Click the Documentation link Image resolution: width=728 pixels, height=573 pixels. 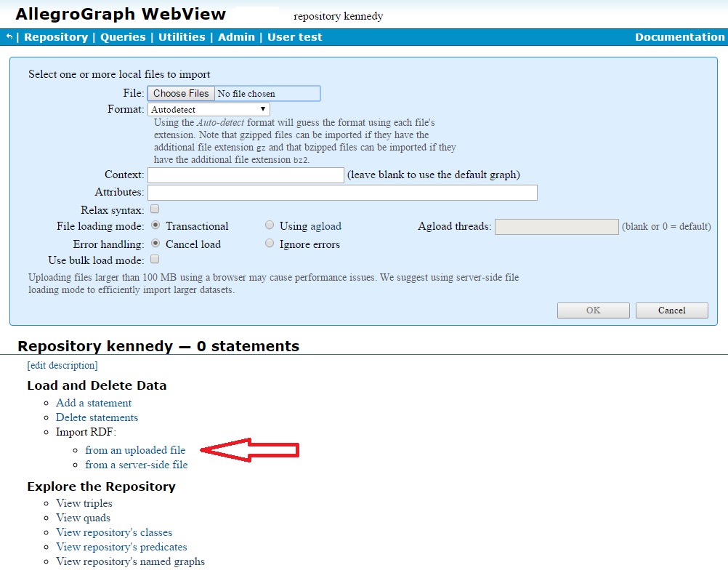click(679, 37)
